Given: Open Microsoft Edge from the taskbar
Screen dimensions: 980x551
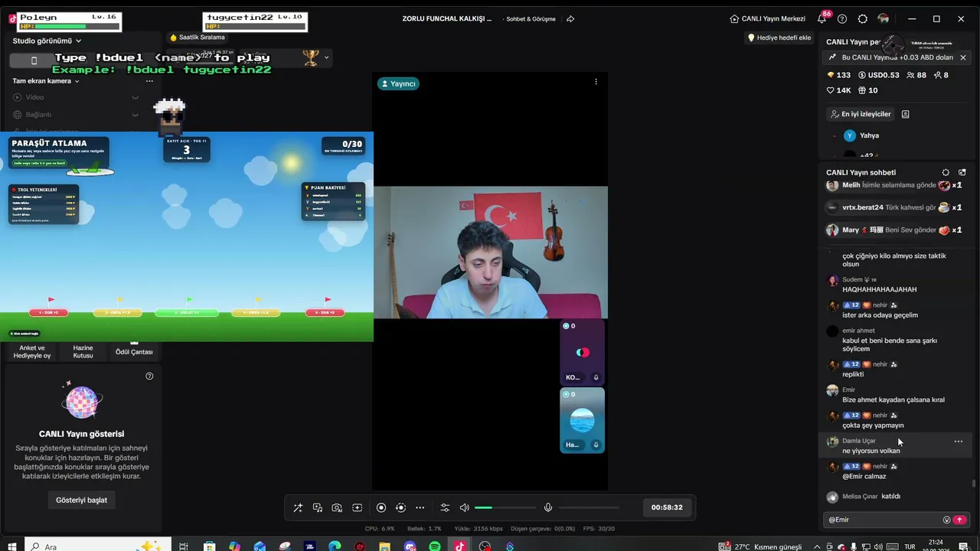Looking at the screenshot, I should click(335, 546).
